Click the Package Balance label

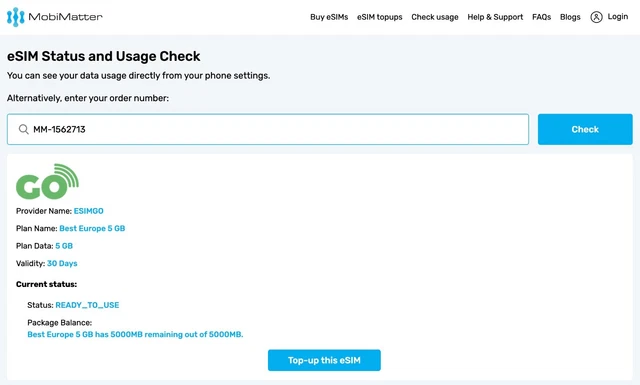[60, 323]
